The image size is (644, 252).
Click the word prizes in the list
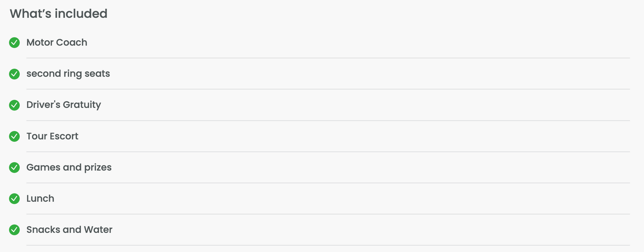click(x=98, y=168)
